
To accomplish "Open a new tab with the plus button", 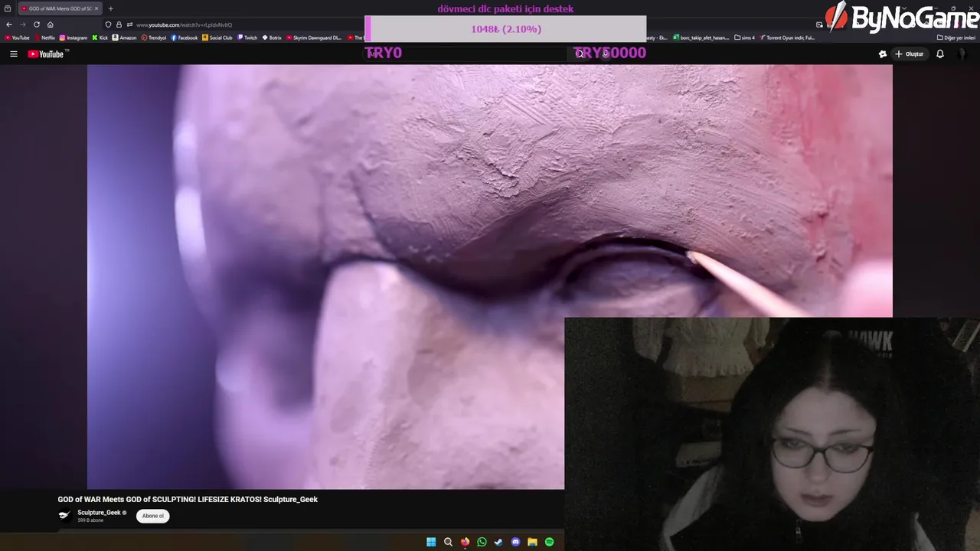I will 110,8.
